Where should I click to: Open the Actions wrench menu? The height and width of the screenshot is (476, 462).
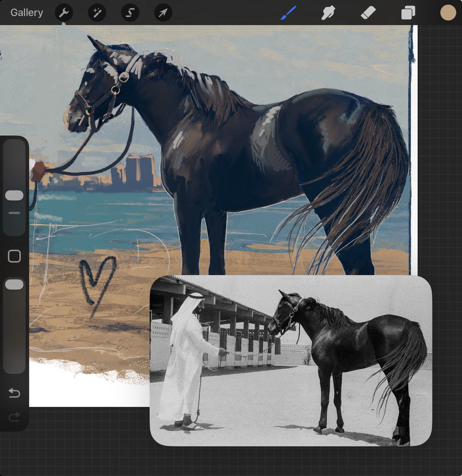click(64, 13)
